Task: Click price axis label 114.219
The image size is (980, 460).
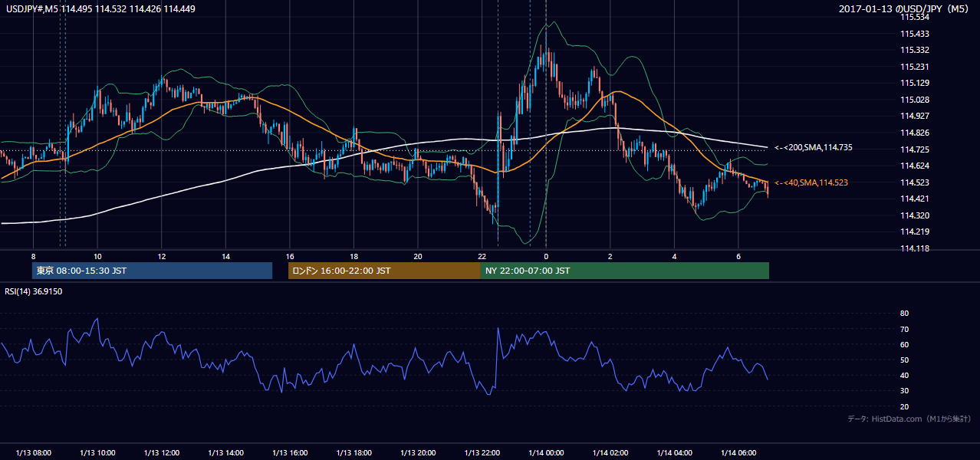Action: [915, 232]
